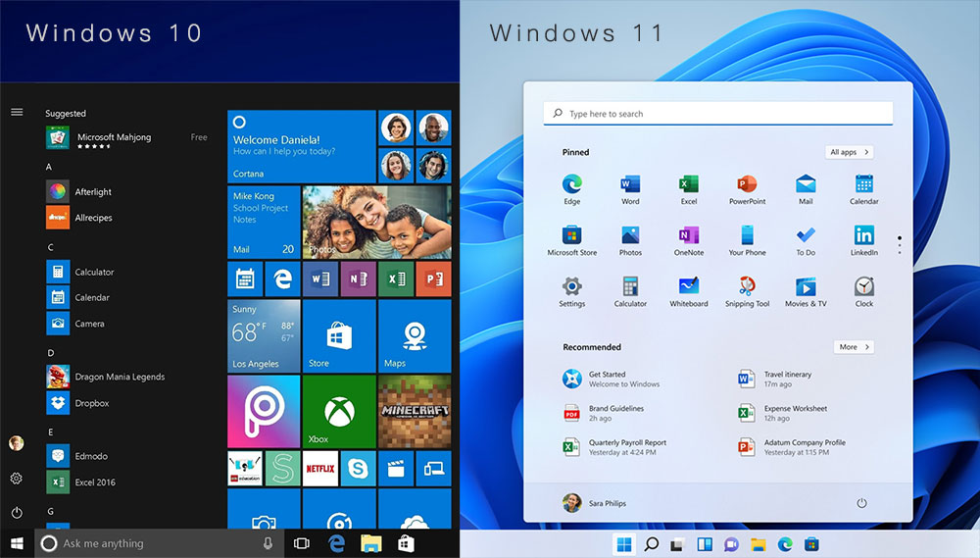Launch Whiteboard pinned app

click(x=689, y=291)
